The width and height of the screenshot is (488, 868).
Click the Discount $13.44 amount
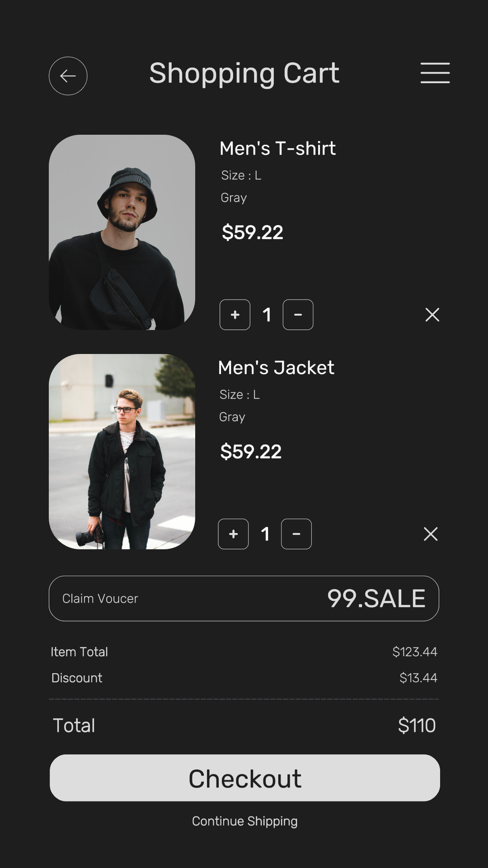tap(418, 678)
